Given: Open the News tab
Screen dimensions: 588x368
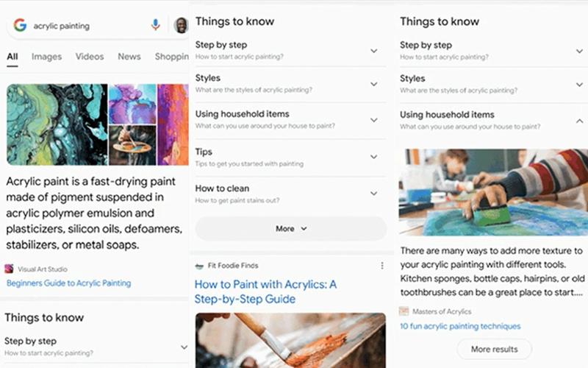Looking at the screenshot, I should coord(129,57).
